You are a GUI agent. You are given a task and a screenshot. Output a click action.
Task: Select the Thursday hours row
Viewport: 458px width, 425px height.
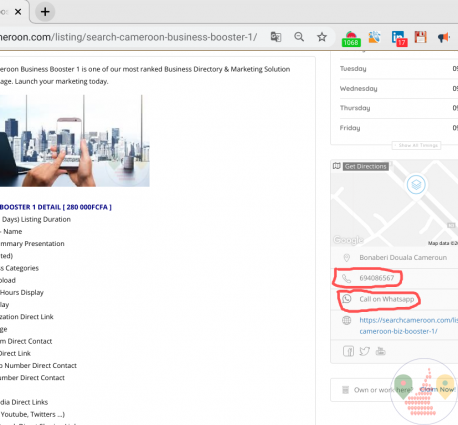[399, 108]
